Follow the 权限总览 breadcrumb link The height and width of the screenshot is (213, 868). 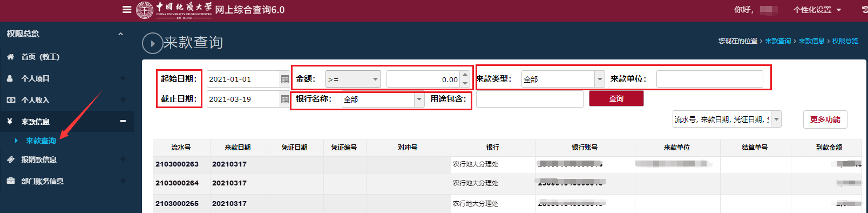[x=845, y=41]
